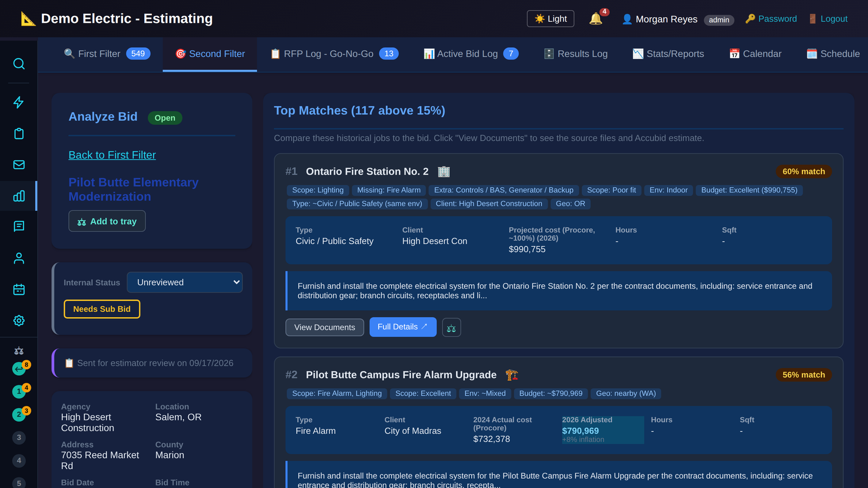Click the scales icon beside Full Details
The height and width of the screenshot is (488, 868).
pyautogui.click(x=451, y=328)
